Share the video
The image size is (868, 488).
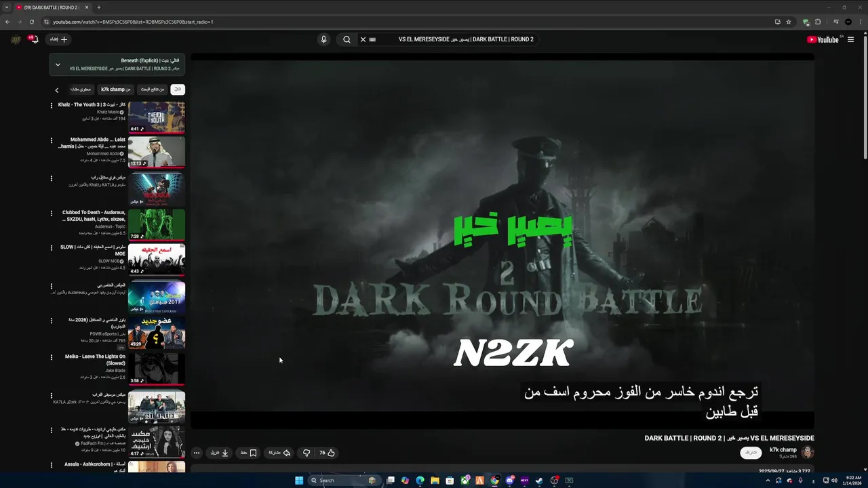[279, 453]
